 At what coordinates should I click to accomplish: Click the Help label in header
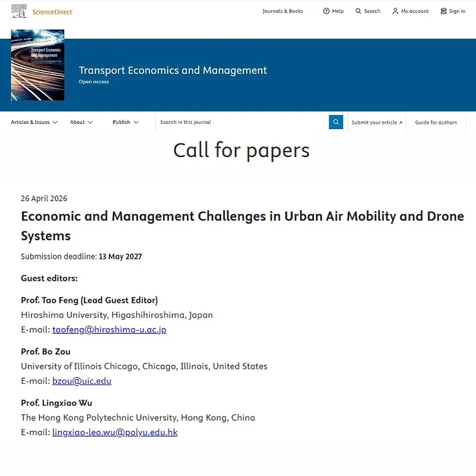pos(337,11)
